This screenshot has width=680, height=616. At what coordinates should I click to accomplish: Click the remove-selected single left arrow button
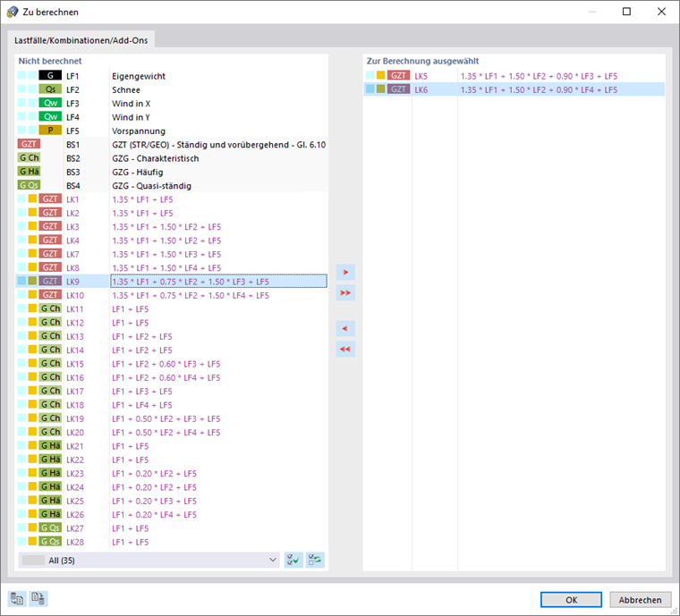[x=345, y=328]
